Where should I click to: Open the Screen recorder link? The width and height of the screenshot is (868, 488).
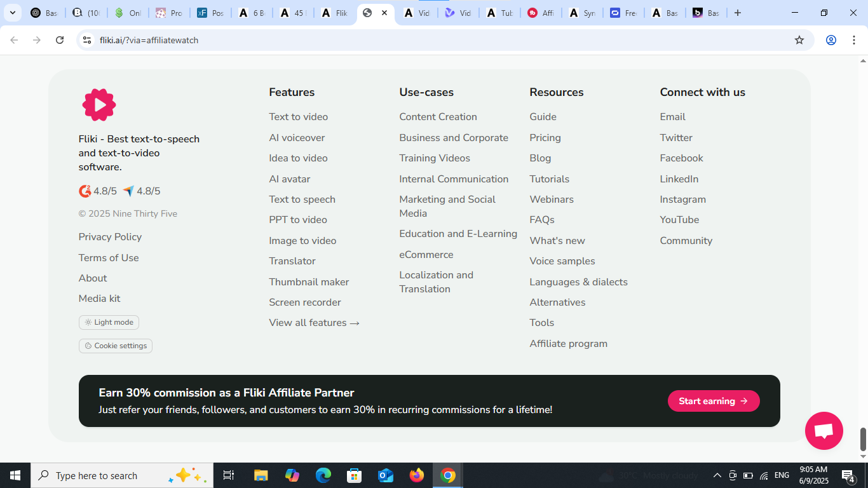[305, 302]
